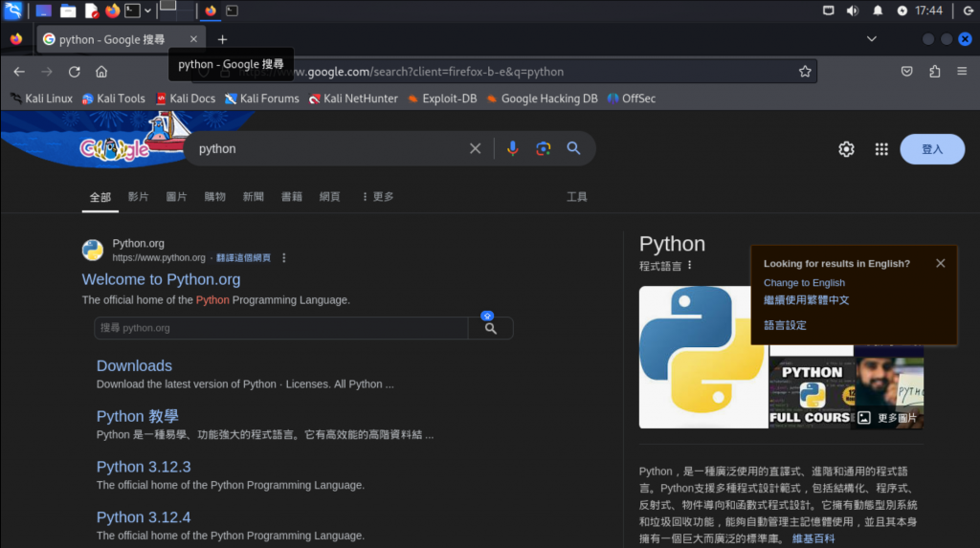Click the 登入 sign-in button
980x548 pixels.
coord(932,149)
